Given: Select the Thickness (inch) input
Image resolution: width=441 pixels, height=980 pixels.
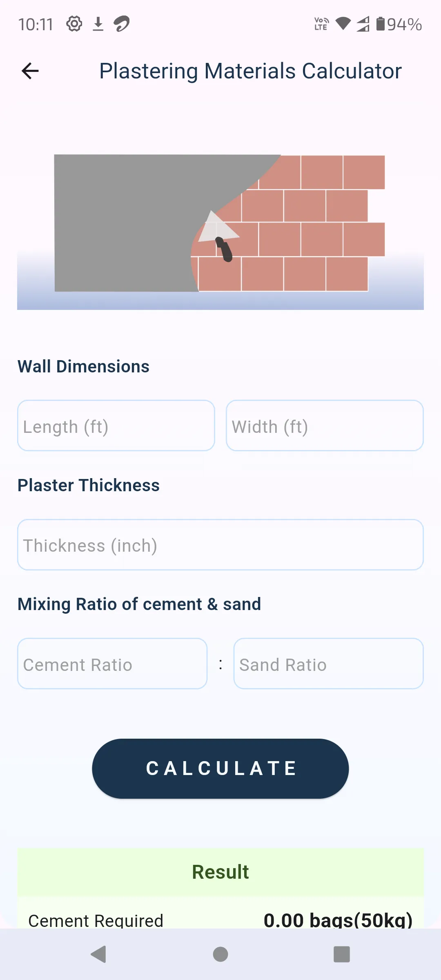Looking at the screenshot, I should click(220, 545).
